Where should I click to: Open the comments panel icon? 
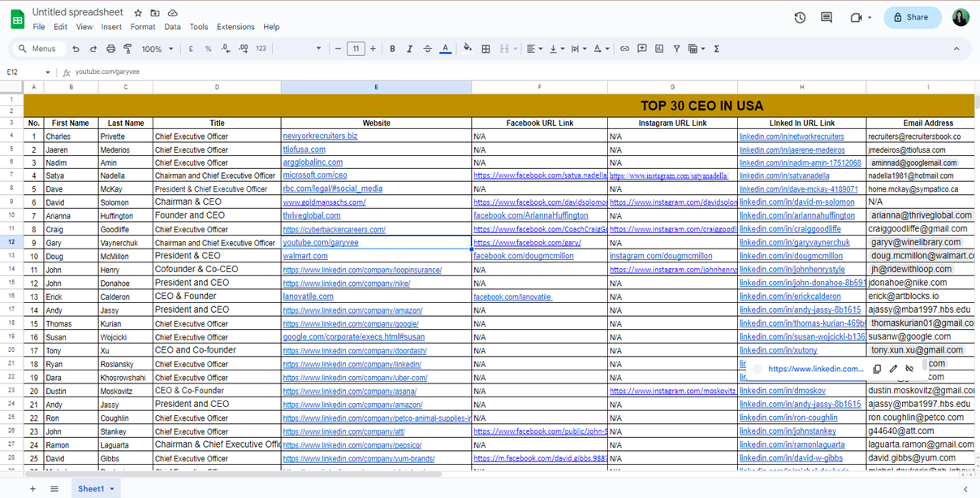(x=827, y=17)
